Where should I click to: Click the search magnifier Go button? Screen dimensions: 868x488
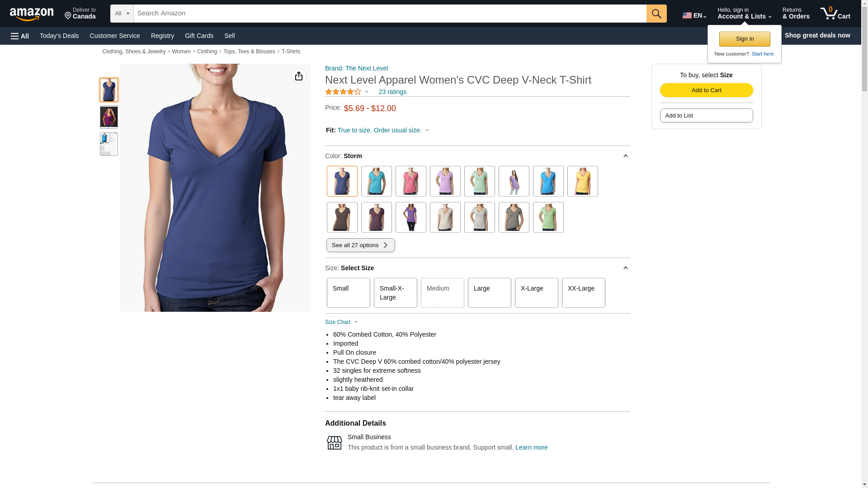(656, 14)
